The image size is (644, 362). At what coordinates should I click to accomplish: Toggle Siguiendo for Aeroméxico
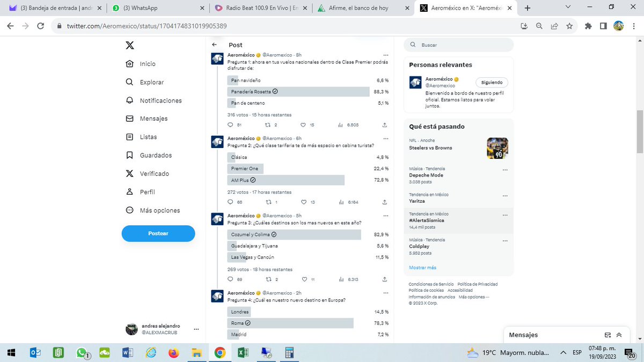tap(492, 83)
